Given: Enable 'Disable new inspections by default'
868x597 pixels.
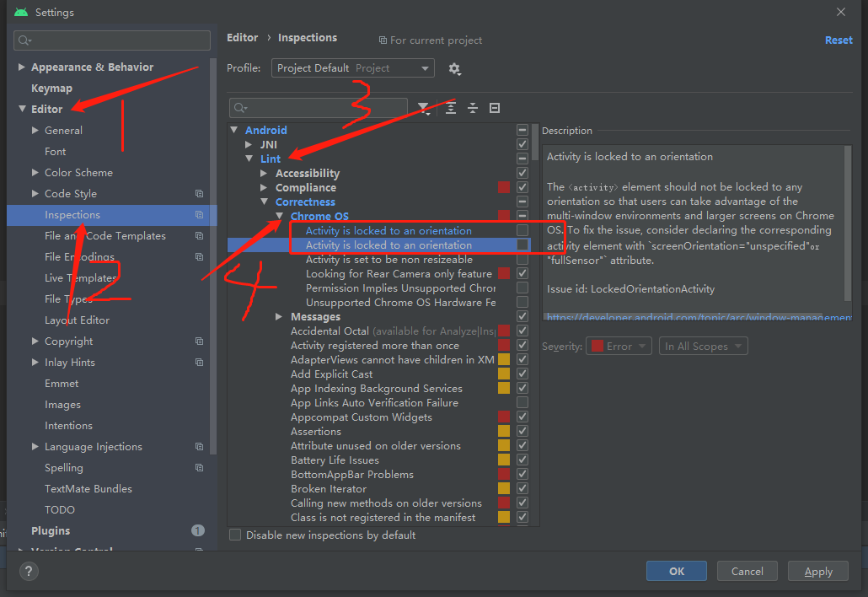Looking at the screenshot, I should point(235,535).
